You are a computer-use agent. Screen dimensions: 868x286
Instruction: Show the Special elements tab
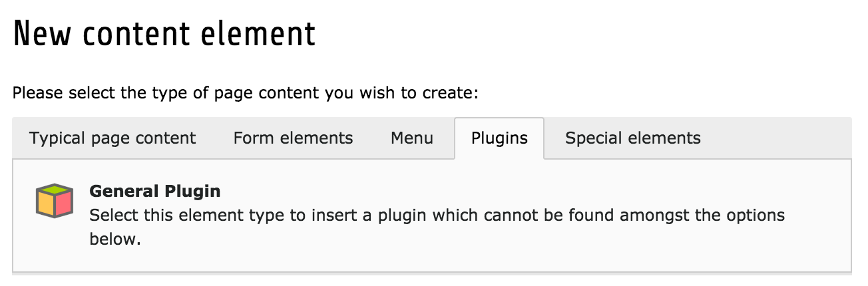[x=632, y=138]
